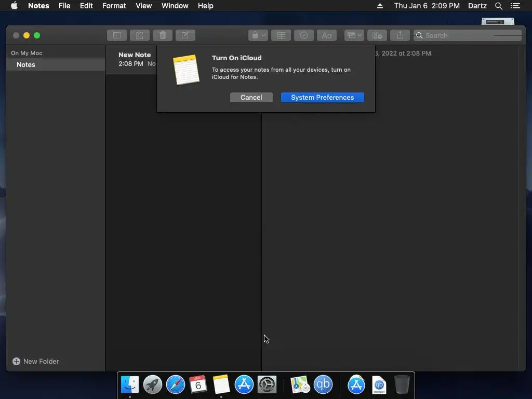
Task: Open the torrent file in dock
Action: [x=379, y=385]
